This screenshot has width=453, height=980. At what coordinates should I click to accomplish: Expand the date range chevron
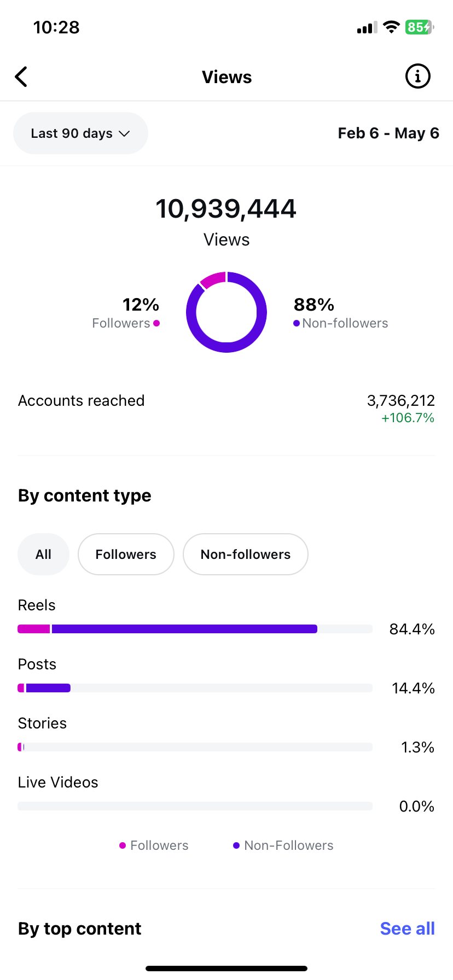point(125,134)
